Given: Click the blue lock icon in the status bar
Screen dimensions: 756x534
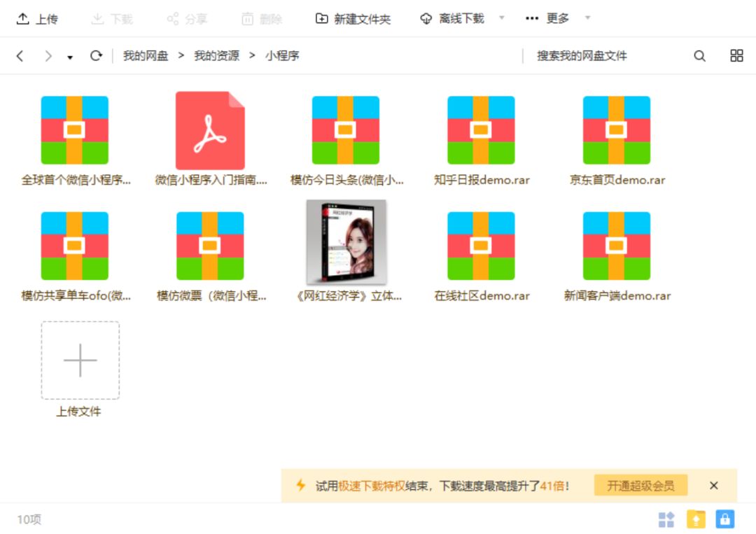Looking at the screenshot, I should (x=724, y=519).
